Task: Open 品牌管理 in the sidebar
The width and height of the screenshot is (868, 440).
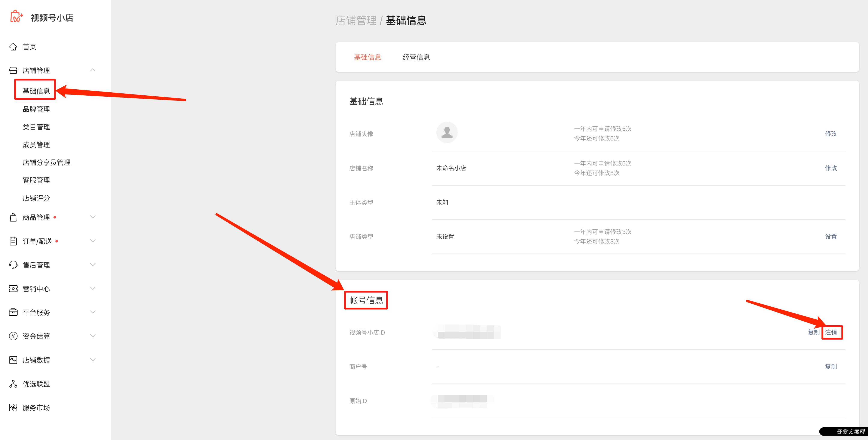Action: click(x=36, y=109)
